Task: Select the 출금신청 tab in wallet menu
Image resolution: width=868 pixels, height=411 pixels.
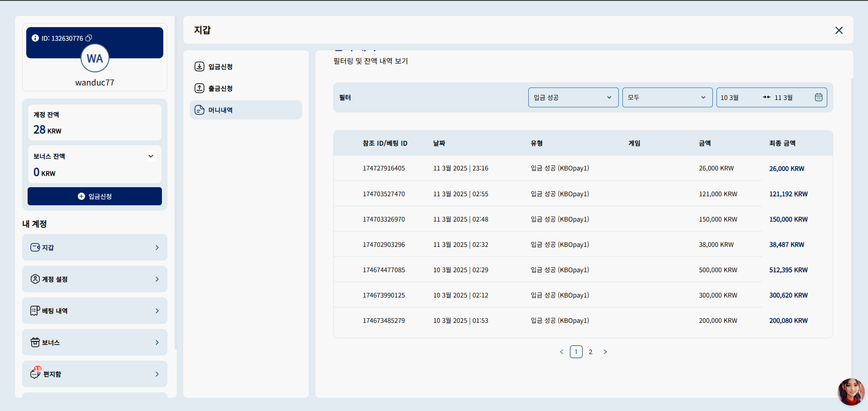Action: (x=246, y=88)
